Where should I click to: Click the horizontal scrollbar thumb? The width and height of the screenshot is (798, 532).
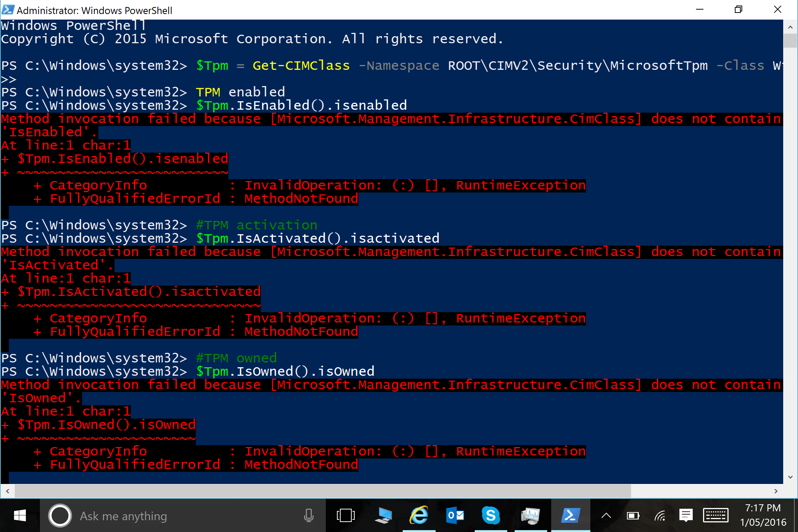coord(323,491)
